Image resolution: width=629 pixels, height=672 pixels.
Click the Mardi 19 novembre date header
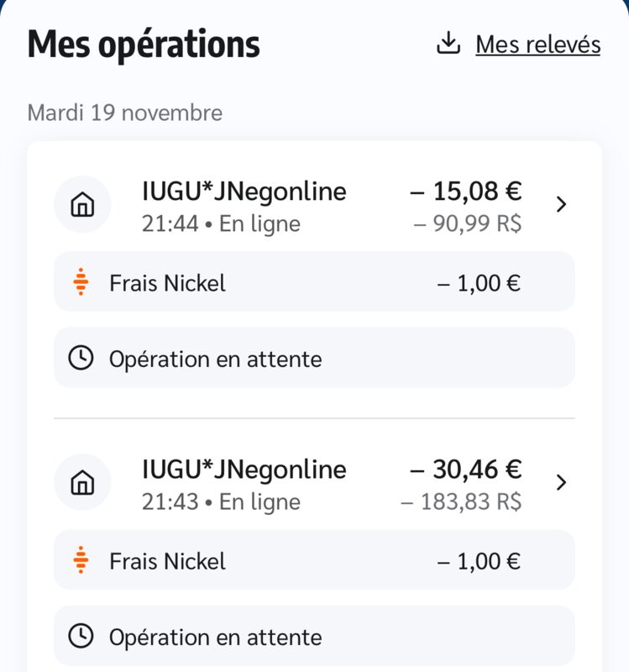pos(124,113)
